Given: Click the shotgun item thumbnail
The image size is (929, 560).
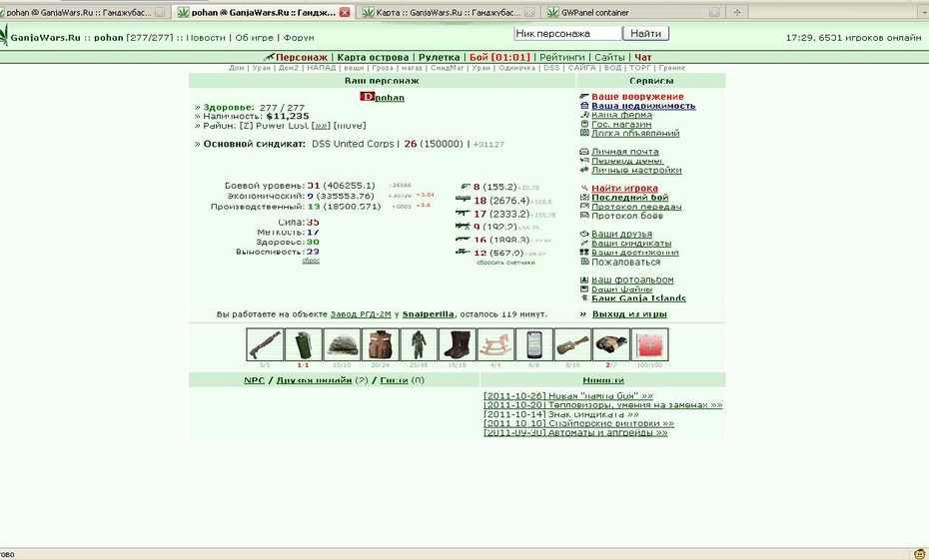Looking at the screenshot, I should 265,344.
